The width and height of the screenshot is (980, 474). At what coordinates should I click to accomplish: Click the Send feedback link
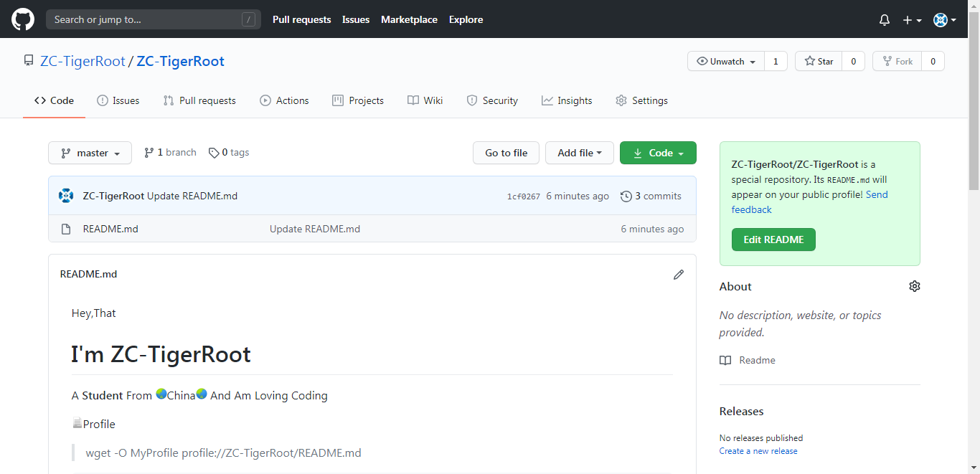(x=810, y=202)
